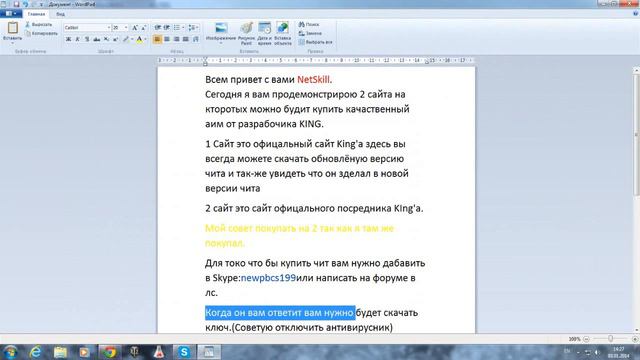Viewport: 640px width, 360px height.
Task: Expand the Изображение dropdown arrow
Action: click(221, 43)
